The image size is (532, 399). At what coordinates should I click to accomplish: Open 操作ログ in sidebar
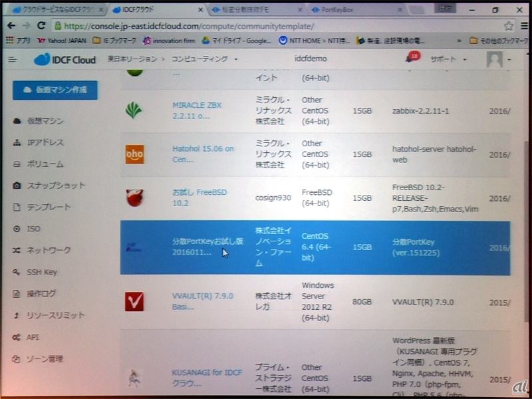coord(41,293)
